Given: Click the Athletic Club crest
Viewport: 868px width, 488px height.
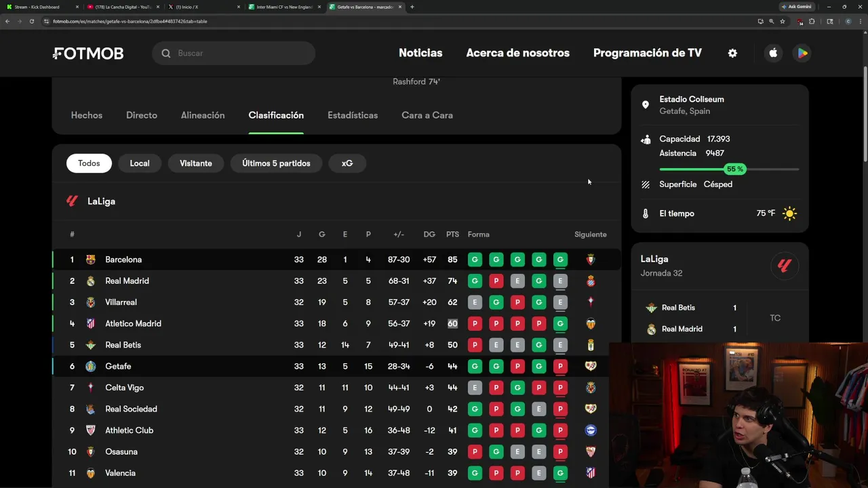Looking at the screenshot, I should tap(91, 430).
